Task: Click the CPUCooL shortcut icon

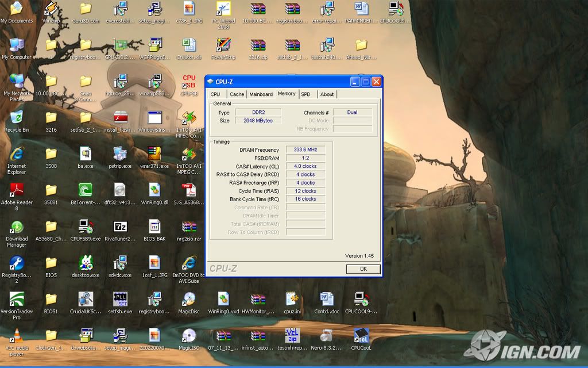Action: [x=361, y=336]
